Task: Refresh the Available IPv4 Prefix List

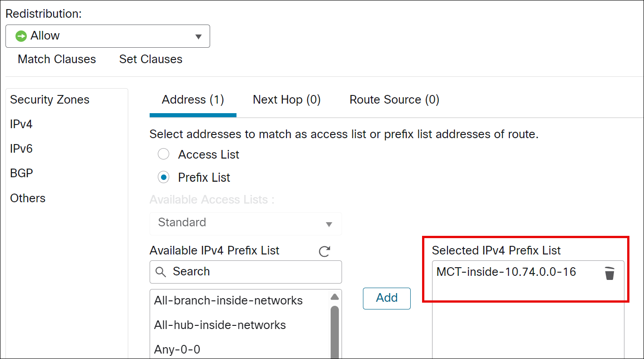Action: coord(325,250)
